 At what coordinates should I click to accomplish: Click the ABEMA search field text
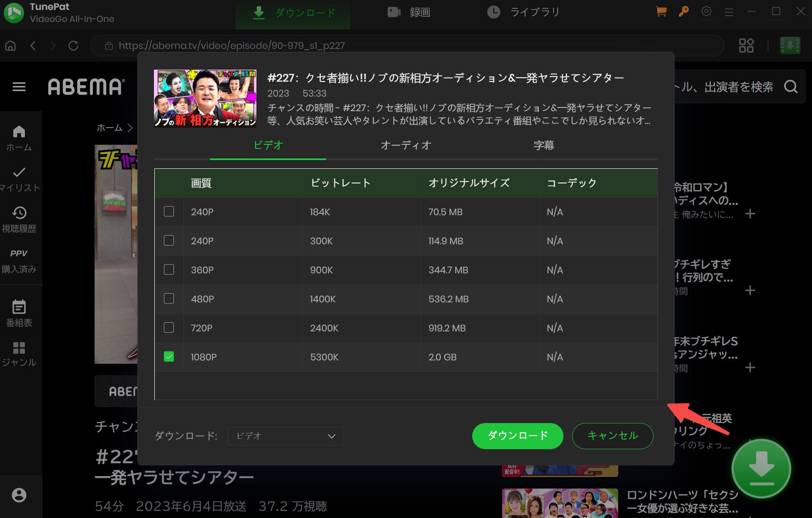[x=724, y=87]
